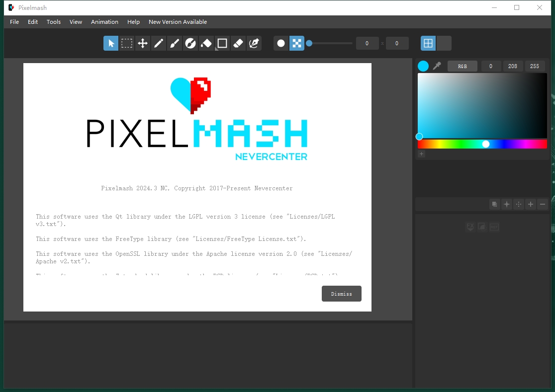Click the duplicate layer icon
The image size is (555, 392).
494,204
